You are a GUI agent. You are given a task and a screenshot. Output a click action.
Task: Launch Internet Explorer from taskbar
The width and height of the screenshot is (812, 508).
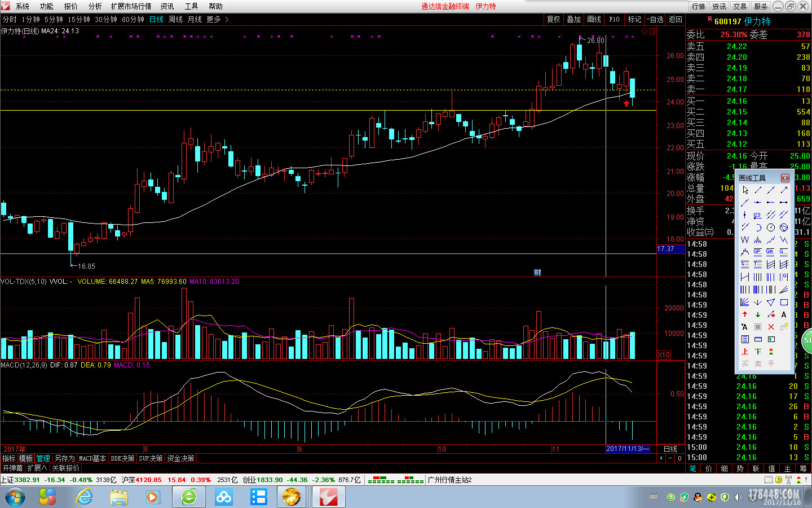[x=85, y=497]
